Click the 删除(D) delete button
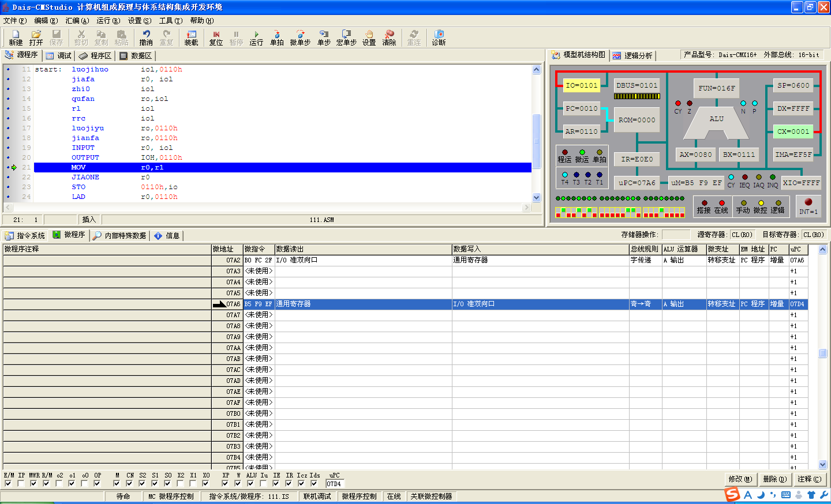Screen dimensions: 831x504 (774, 479)
